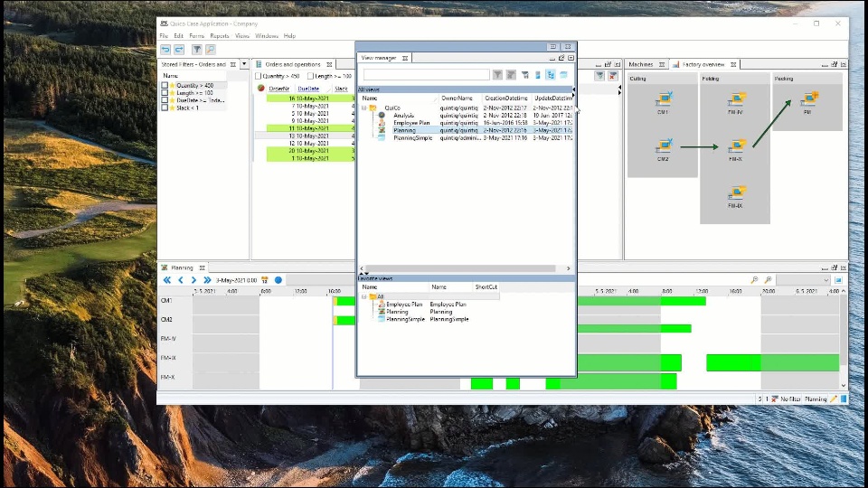Select PlanningSimple in the All views tree
The width and height of the screenshot is (868, 488).
coord(412,137)
